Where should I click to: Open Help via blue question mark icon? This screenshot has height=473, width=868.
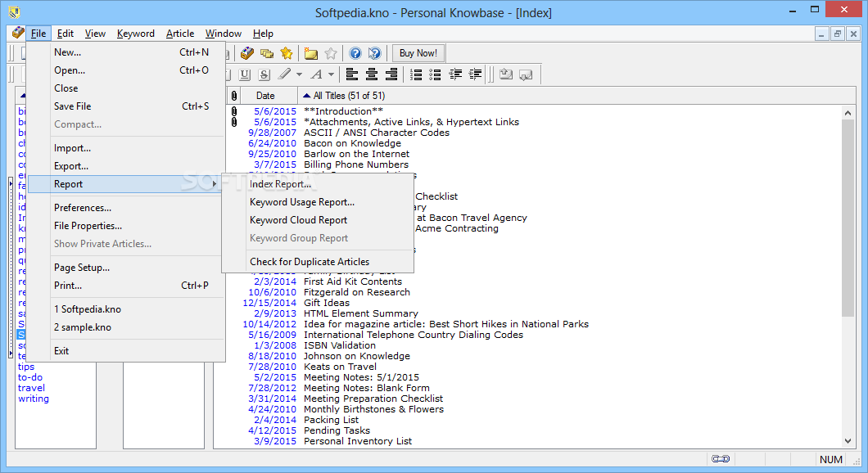click(355, 53)
